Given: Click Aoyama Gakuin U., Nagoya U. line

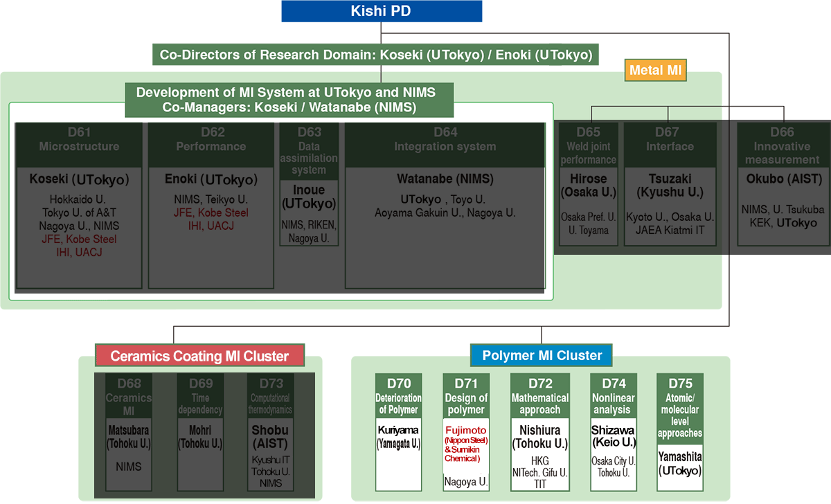Looking at the screenshot, I should pos(445,213).
